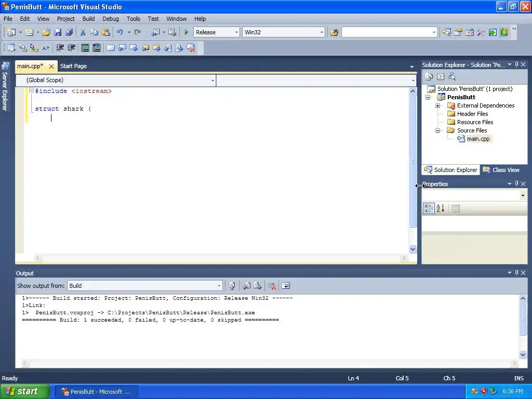Click the Open File folder icon
532x399 pixels.
[46, 32]
